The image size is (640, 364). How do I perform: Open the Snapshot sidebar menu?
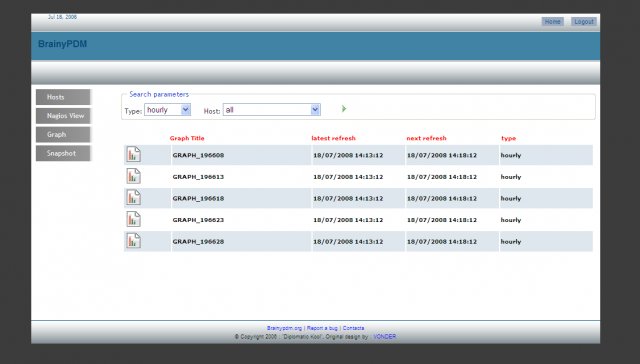pos(63,153)
